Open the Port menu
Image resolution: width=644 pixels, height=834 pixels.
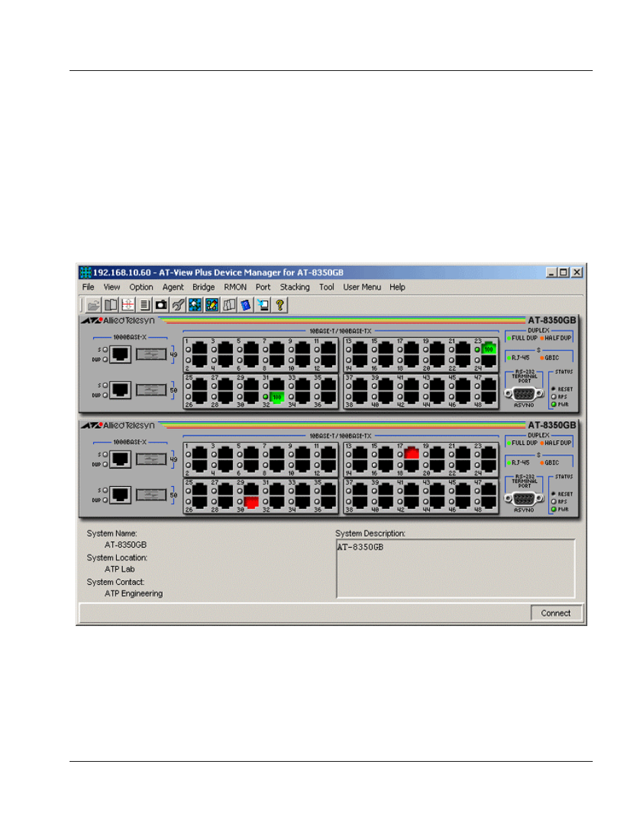[263, 287]
